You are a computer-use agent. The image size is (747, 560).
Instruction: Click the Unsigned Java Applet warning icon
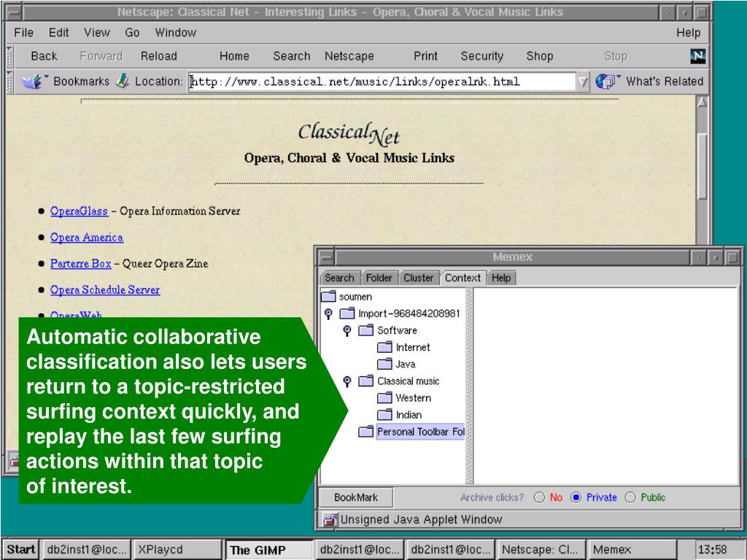(x=330, y=519)
